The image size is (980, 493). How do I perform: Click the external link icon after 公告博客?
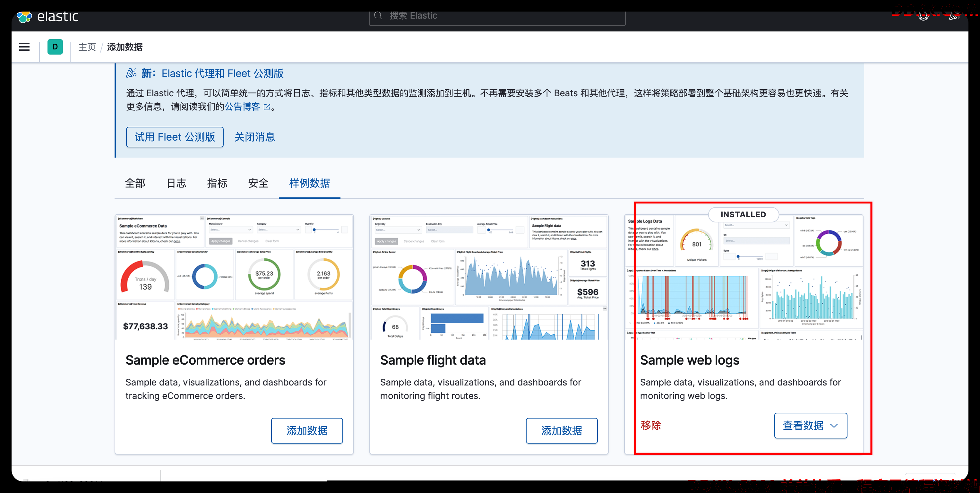[267, 107]
